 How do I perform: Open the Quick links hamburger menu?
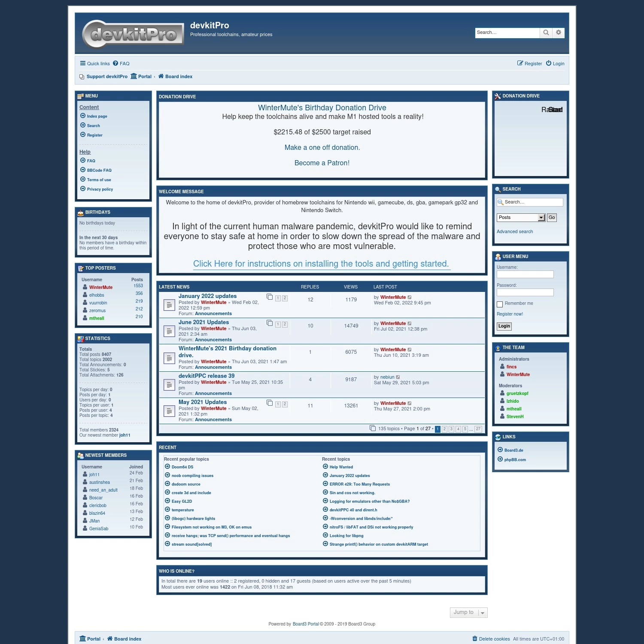[95, 64]
